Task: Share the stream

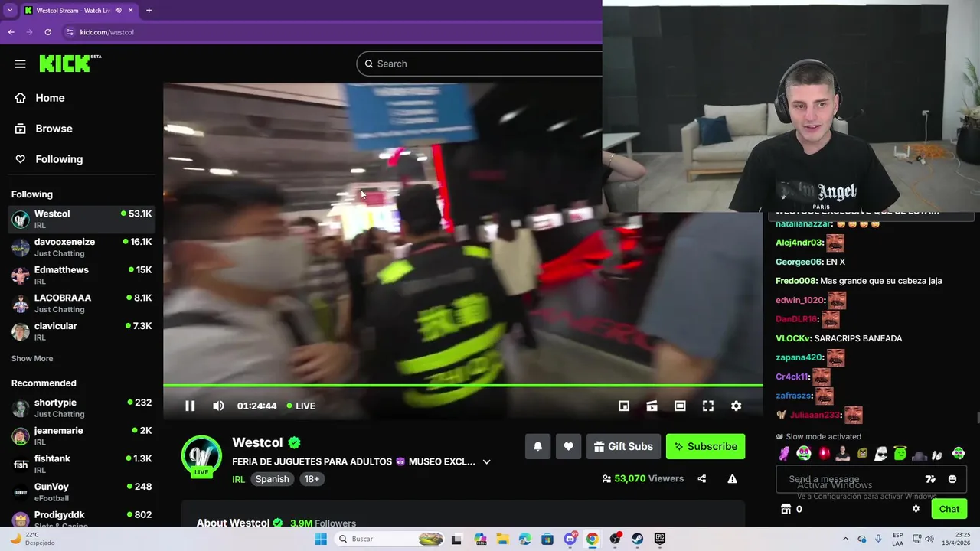Action: [x=701, y=479]
